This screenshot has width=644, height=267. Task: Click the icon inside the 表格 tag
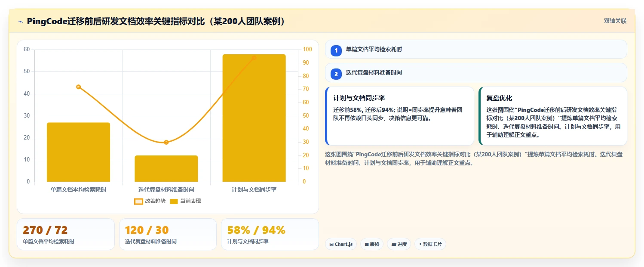coord(367,245)
